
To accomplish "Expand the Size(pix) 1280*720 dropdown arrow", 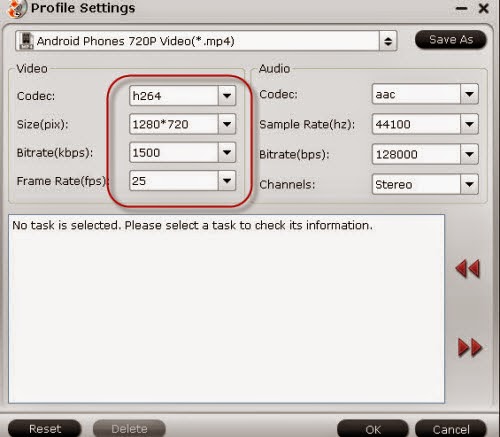I will 227,124.
